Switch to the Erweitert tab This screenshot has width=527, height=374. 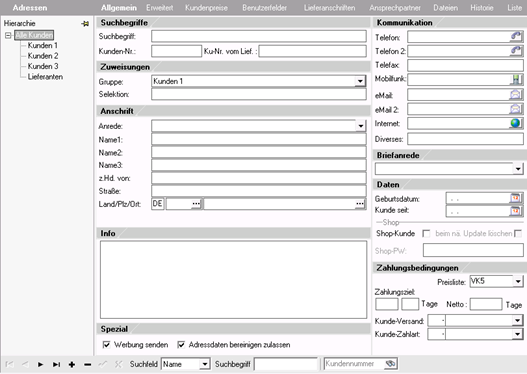tap(160, 8)
